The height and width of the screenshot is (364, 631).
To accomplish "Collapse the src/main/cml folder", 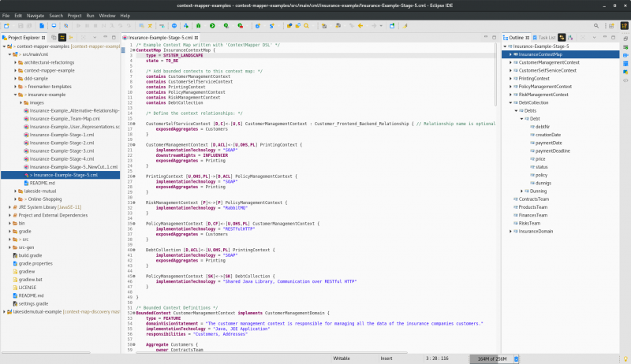I will [9, 54].
